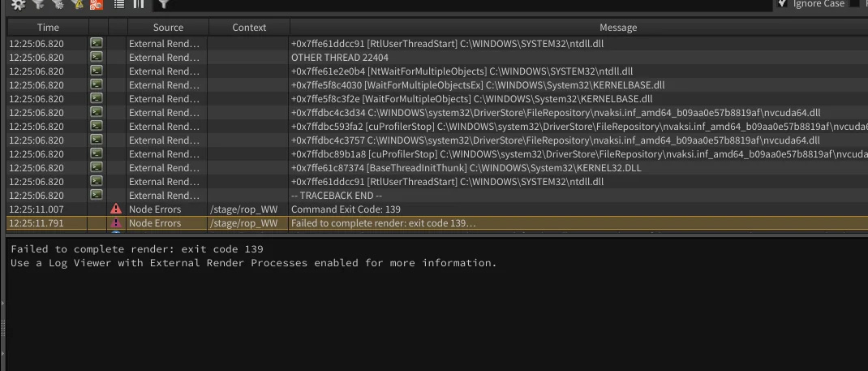
Task: Click the warning-triangle filter icon
Action: [77, 4]
